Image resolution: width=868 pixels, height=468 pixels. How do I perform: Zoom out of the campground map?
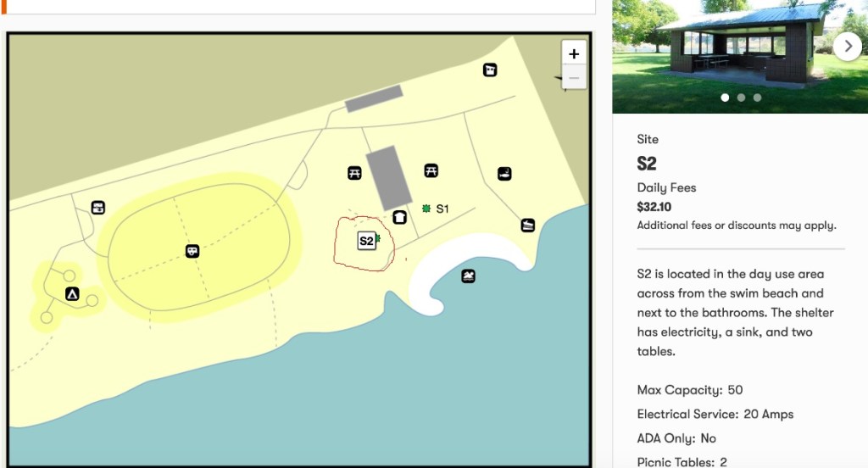(574, 79)
